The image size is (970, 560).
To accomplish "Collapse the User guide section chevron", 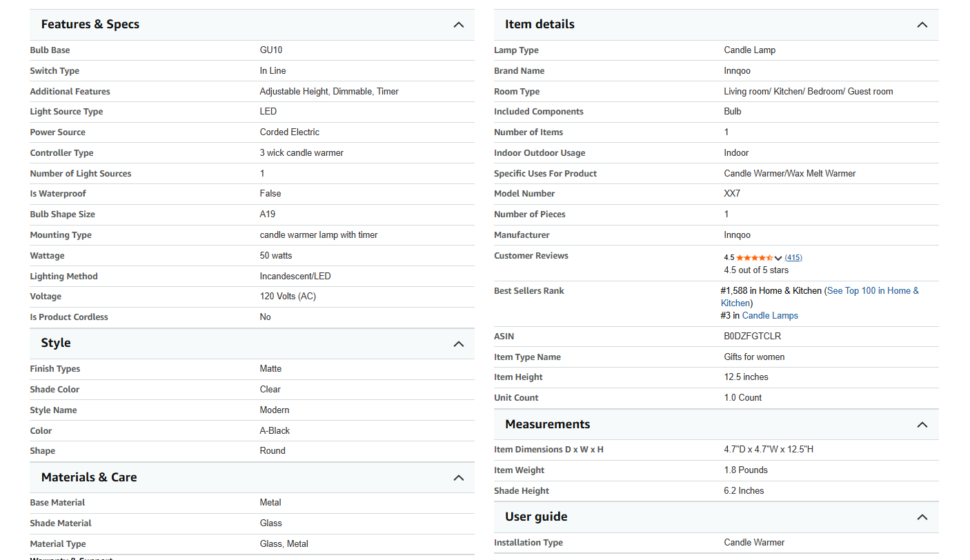I will [922, 517].
